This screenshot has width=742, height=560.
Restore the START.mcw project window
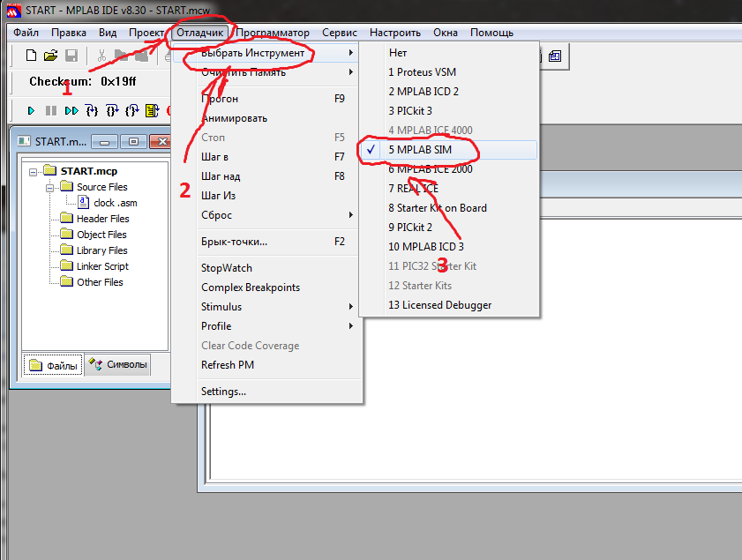pos(133,141)
